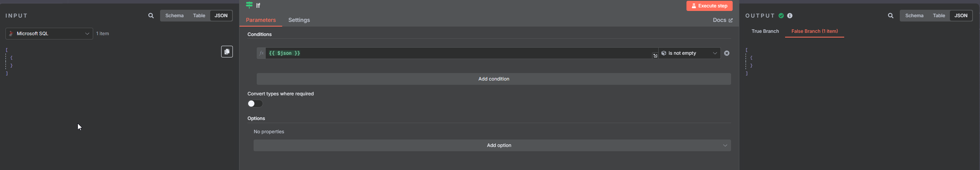
Task: Click the Add condition button
Action: [x=494, y=79]
